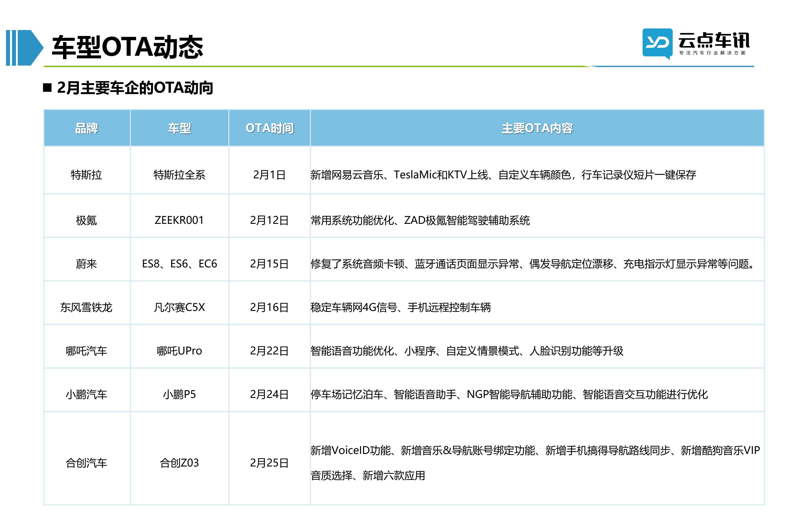Select the 2月22日 date cell

point(269,346)
